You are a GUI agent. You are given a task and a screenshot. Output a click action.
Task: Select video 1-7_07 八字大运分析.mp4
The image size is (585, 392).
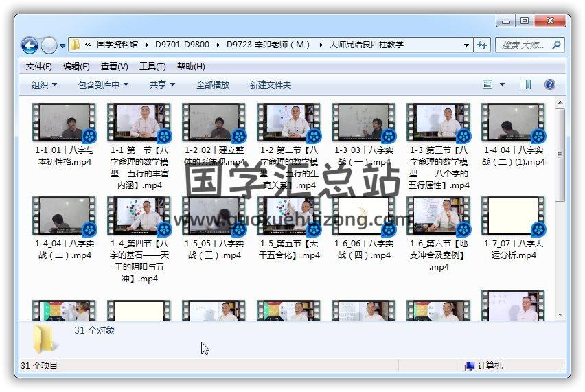coord(514,228)
